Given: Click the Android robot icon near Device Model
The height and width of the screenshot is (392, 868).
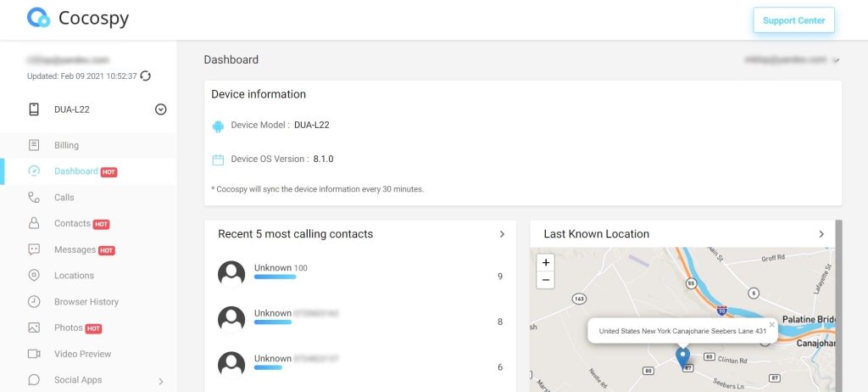Looking at the screenshot, I should pos(218,126).
